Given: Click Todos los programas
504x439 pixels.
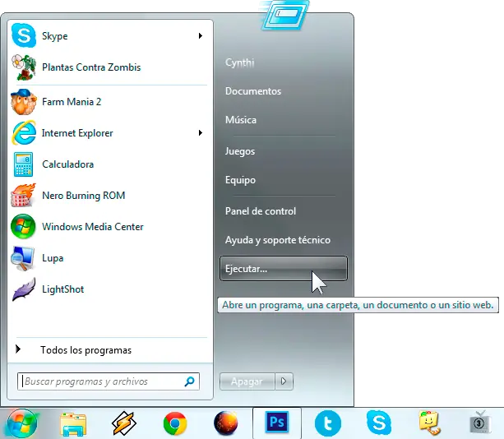Looking at the screenshot, I should click(86, 350).
